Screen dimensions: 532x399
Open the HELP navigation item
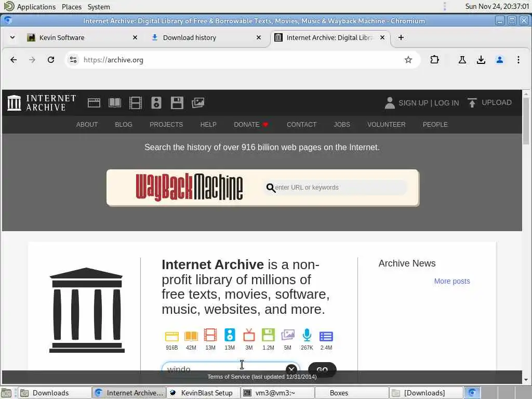[x=208, y=125]
